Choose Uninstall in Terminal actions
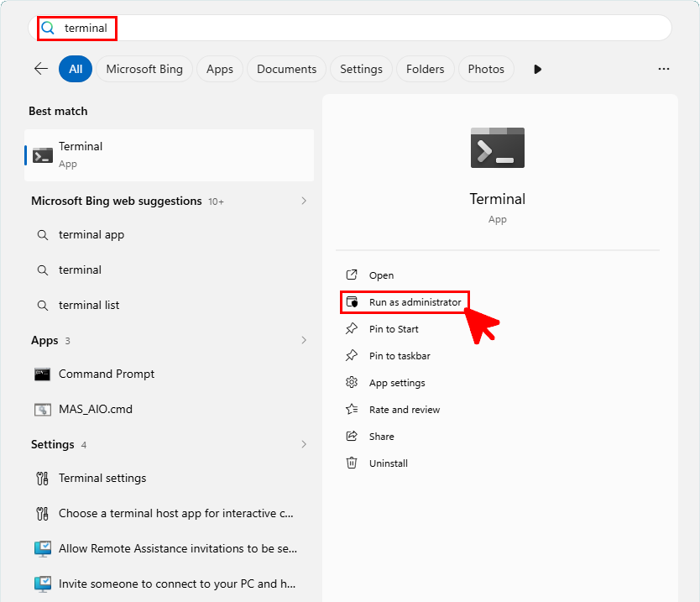 [x=389, y=463]
